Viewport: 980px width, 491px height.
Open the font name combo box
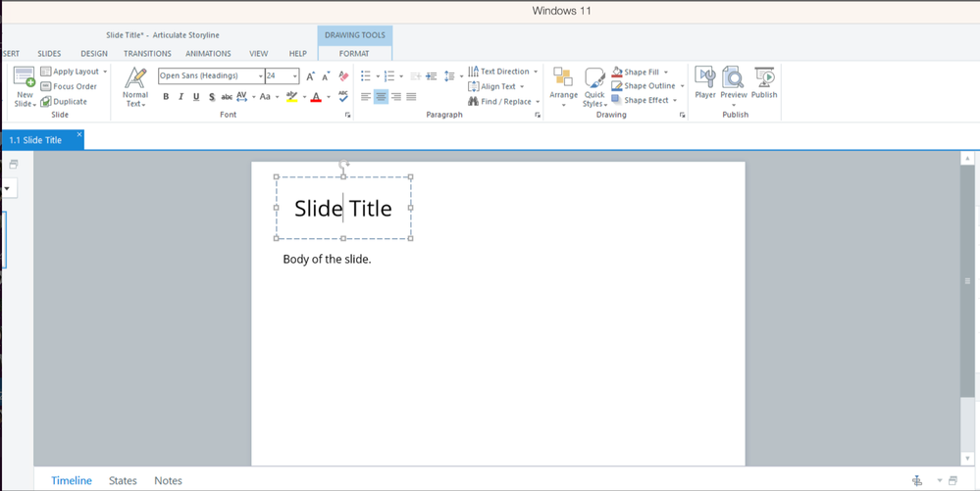click(x=211, y=75)
